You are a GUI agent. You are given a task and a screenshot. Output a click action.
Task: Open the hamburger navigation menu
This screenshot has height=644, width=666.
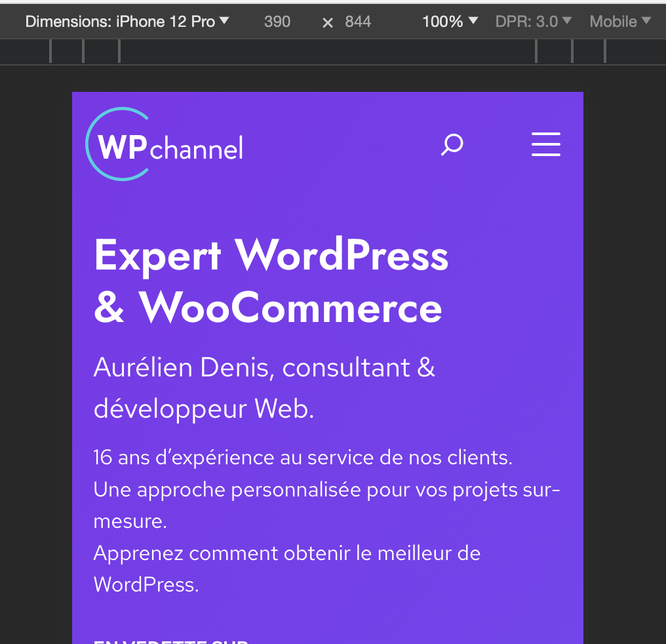tap(546, 144)
